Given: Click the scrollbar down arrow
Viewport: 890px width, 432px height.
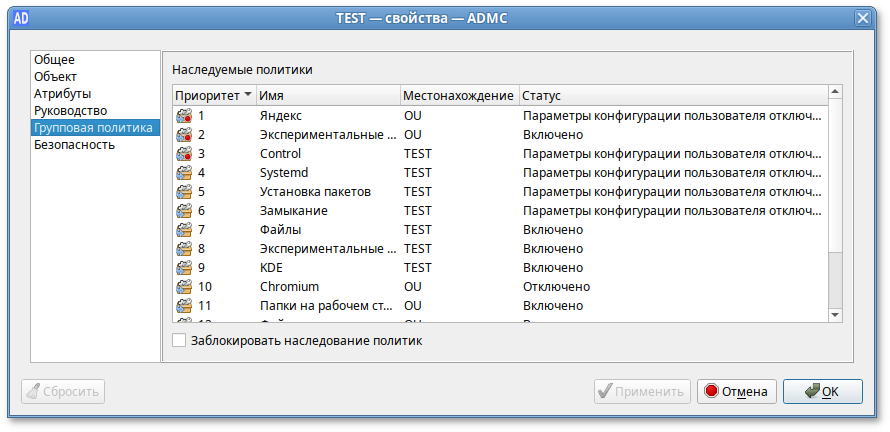Looking at the screenshot, I should pos(835,314).
